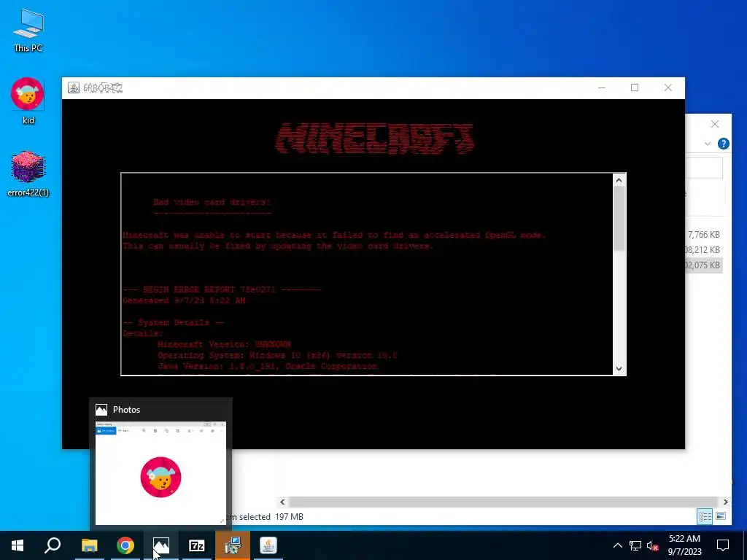This screenshot has height=560, width=747.
Task: Click the Photos taskbar button
Action: click(161, 545)
